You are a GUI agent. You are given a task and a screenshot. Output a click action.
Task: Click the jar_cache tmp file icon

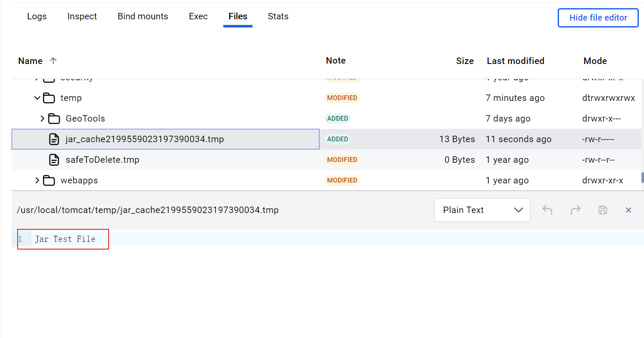point(54,139)
